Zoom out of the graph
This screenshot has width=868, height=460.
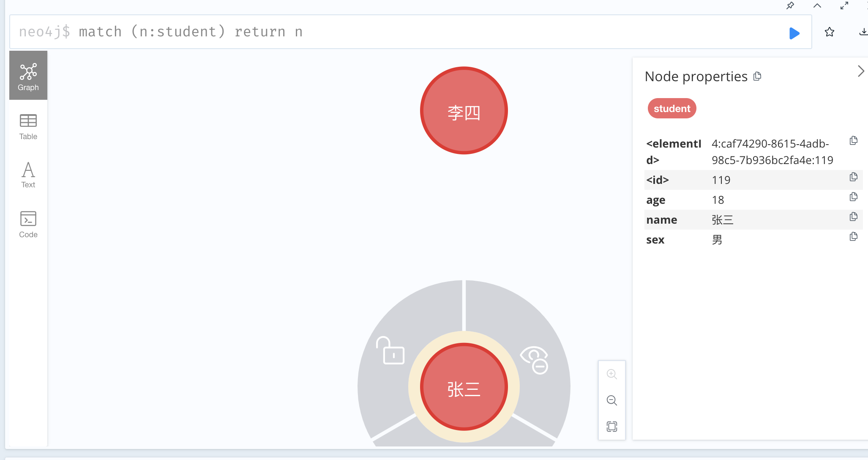coord(611,400)
